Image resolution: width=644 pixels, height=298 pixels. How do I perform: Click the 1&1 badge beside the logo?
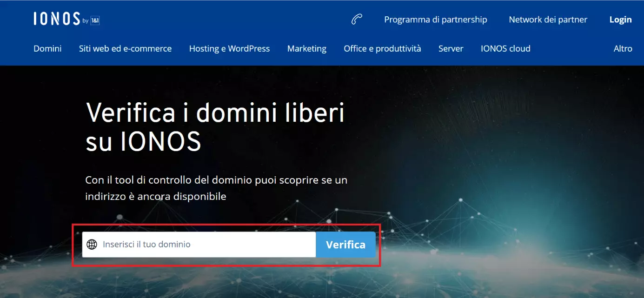pos(95,20)
